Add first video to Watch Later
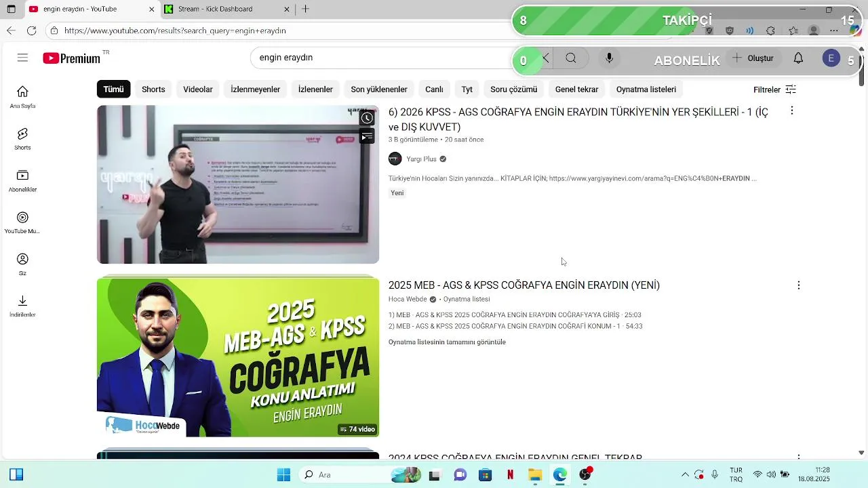 367,118
